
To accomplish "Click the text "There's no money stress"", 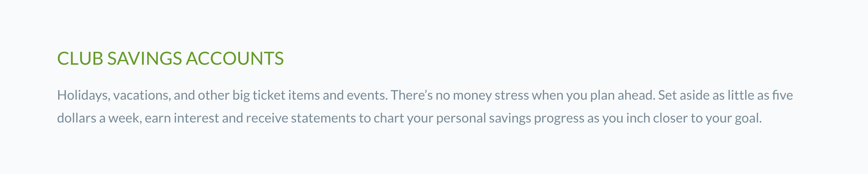I will [x=442, y=95].
